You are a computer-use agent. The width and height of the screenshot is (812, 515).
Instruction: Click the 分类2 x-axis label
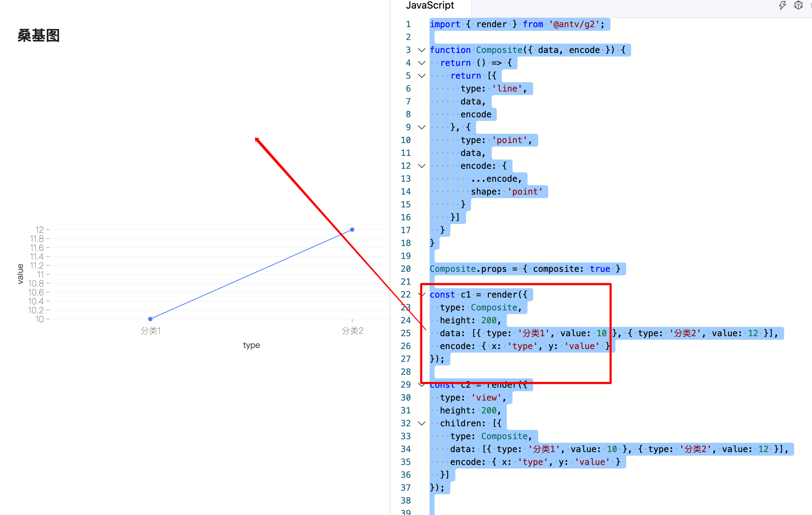[x=352, y=331]
